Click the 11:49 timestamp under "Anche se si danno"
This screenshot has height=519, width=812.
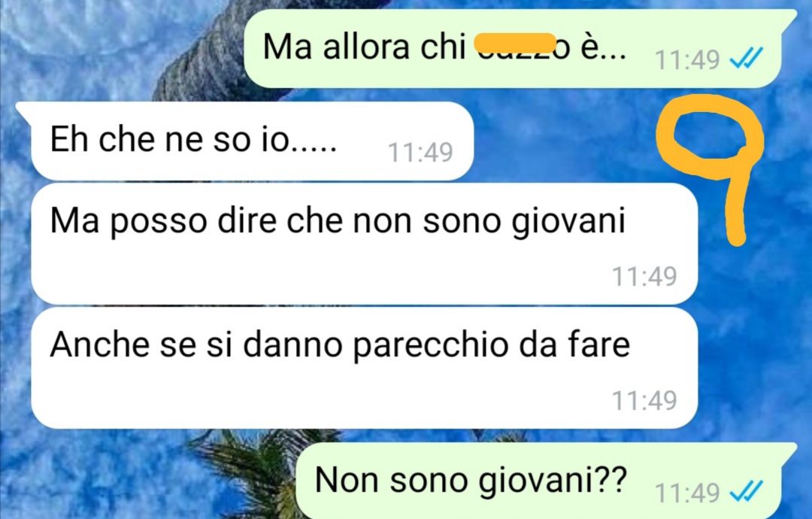point(645,400)
